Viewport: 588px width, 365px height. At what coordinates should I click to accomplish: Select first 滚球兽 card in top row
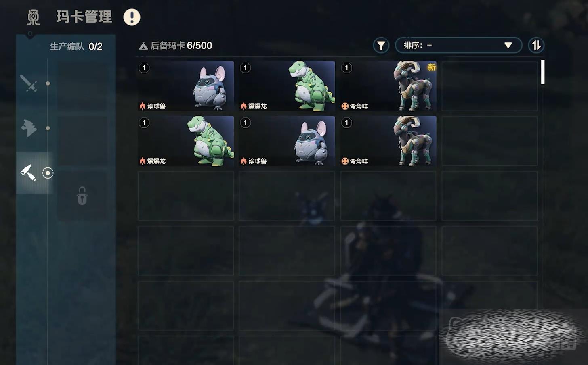pos(186,86)
